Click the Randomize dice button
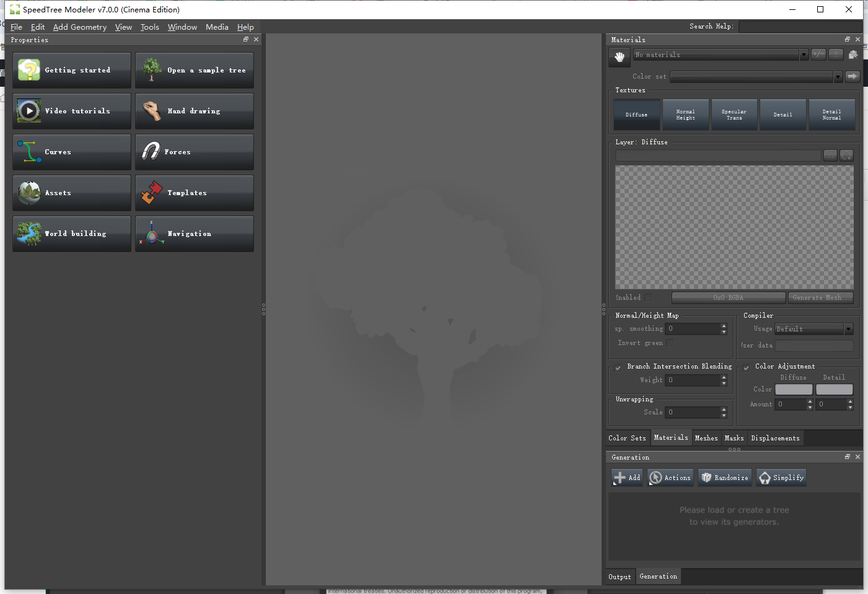The image size is (868, 594). [724, 478]
